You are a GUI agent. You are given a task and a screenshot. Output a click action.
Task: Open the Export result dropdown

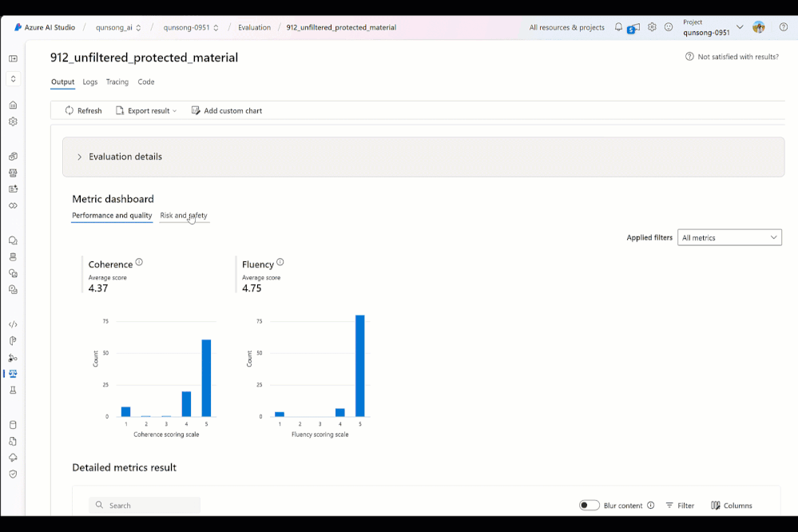[146, 110]
